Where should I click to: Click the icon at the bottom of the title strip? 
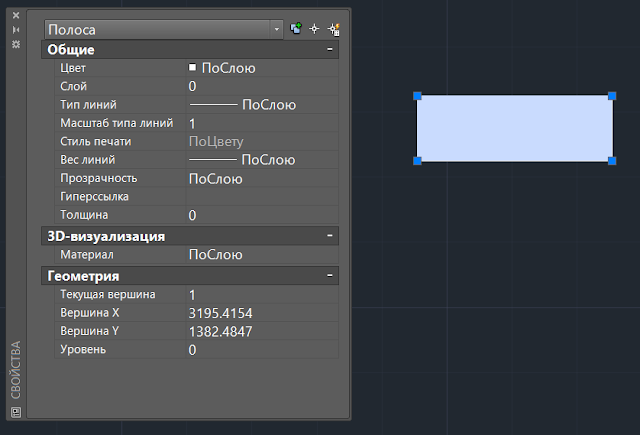pyautogui.click(x=16, y=412)
